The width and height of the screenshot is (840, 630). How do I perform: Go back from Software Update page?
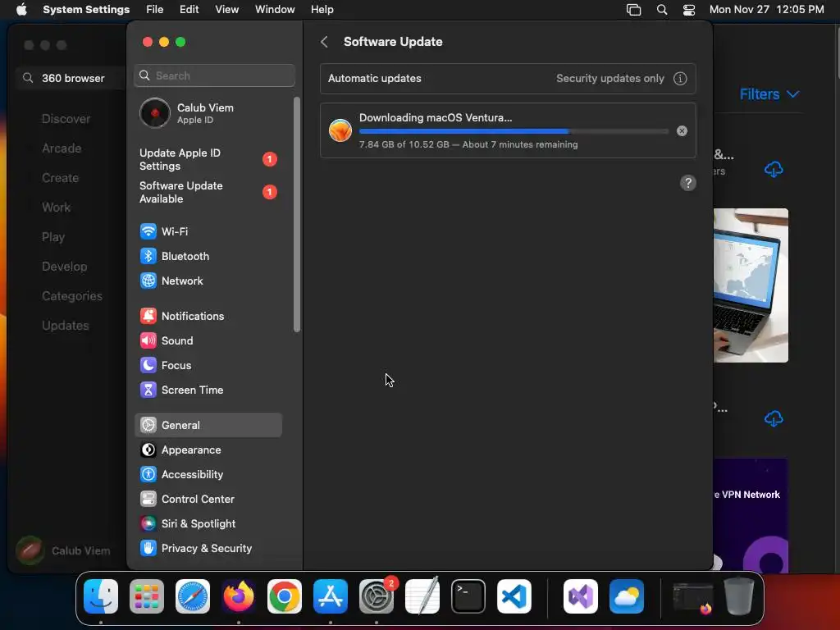324,42
